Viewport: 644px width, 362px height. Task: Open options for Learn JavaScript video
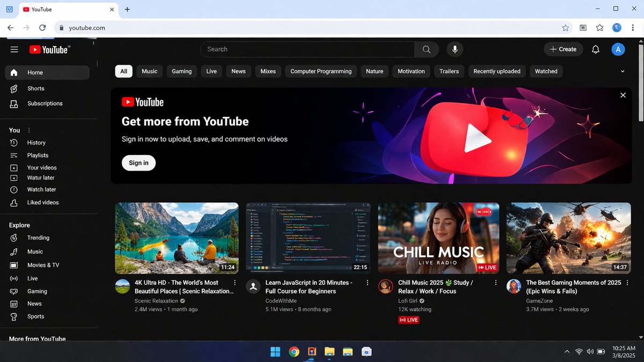(368, 283)
